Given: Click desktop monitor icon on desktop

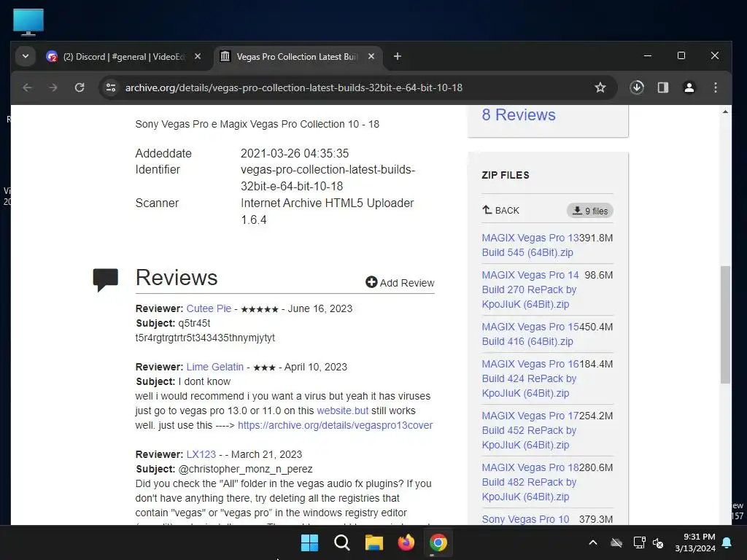Looking at the screenshot, I should coord(28,22).
